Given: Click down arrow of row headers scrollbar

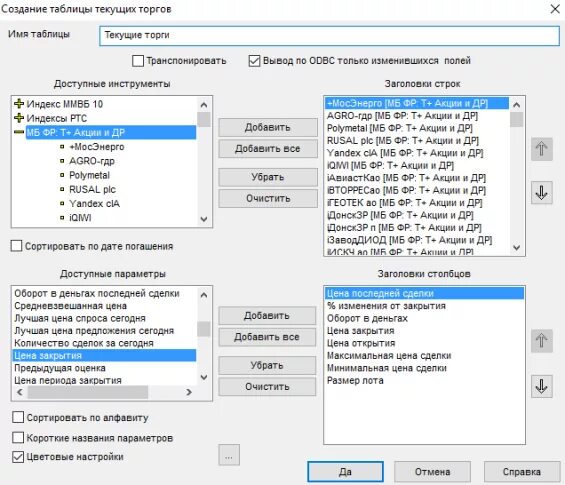Looking at the screenshot, I should pos(516,248).
